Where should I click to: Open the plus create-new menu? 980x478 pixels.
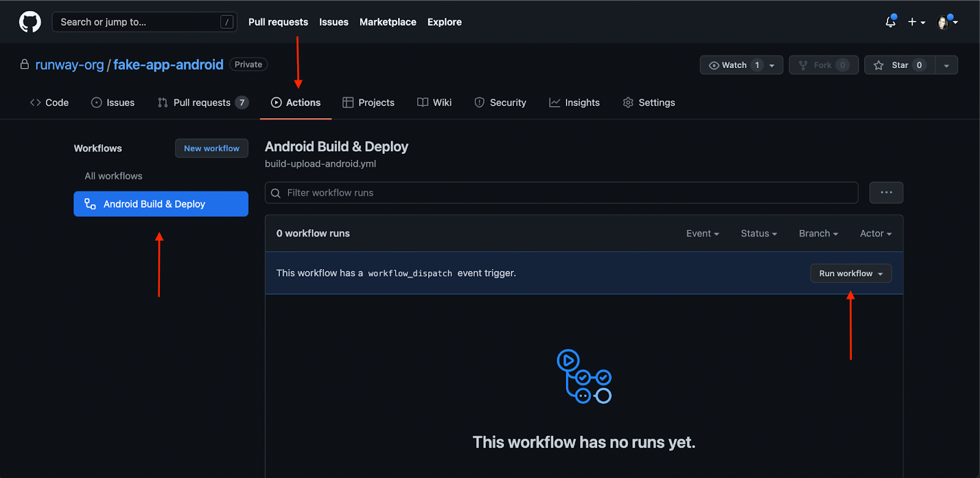point(916,22)
